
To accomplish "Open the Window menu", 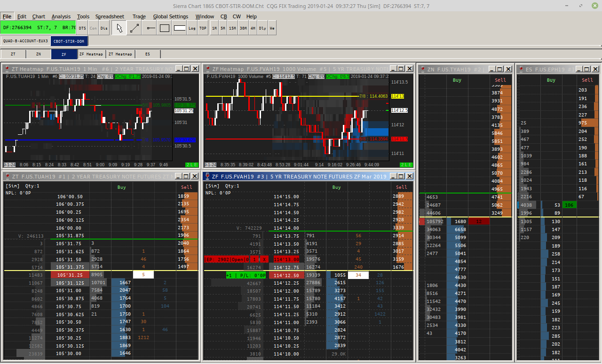I will pos(205,16).
